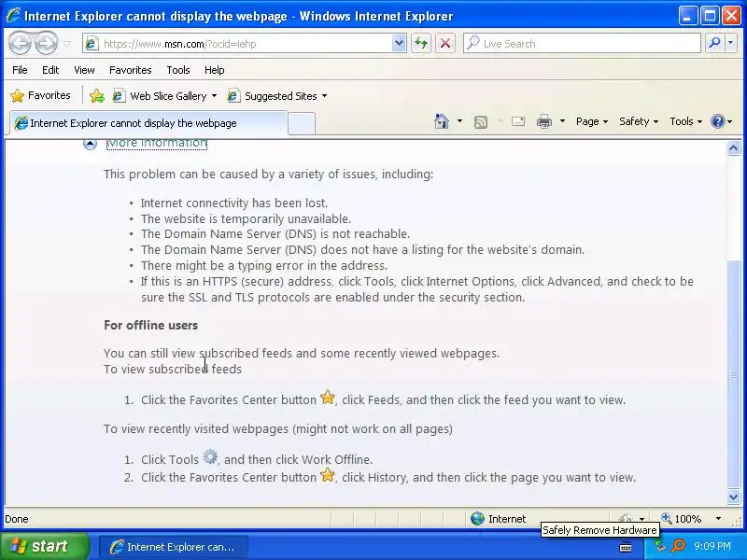Screen dimensions: 747x560
Task: Open the Tools menu in the menu bar
Action: [178, 70]
